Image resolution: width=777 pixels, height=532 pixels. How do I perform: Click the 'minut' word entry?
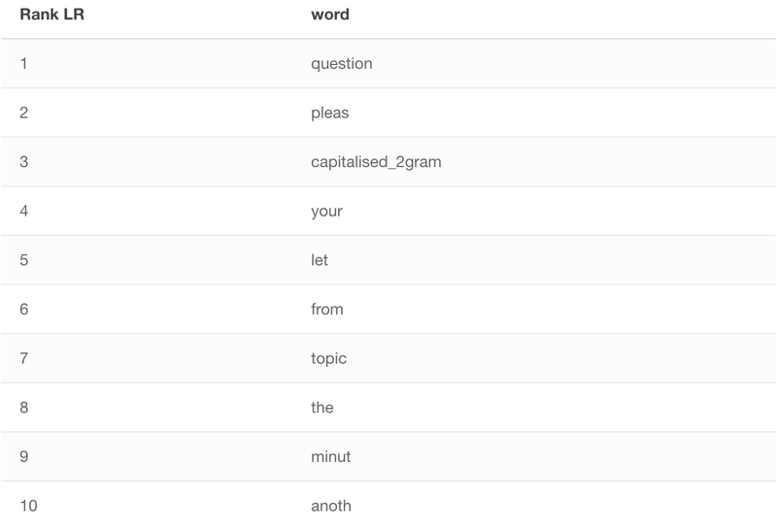(330, 456)
